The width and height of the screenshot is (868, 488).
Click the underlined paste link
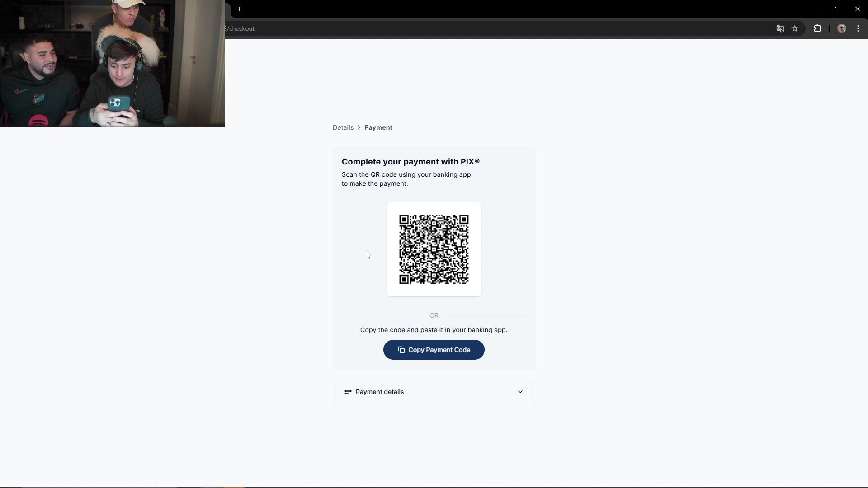(429, 330)
